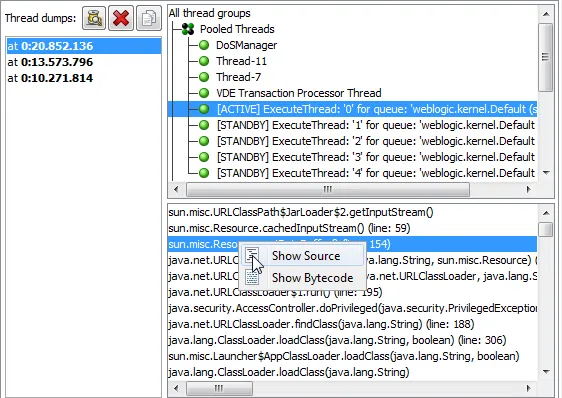Click stack trace horizontal scrollbar thumb
Image resolution: width=562 pixels, height=398 pixels.
(x=219, y=388)
